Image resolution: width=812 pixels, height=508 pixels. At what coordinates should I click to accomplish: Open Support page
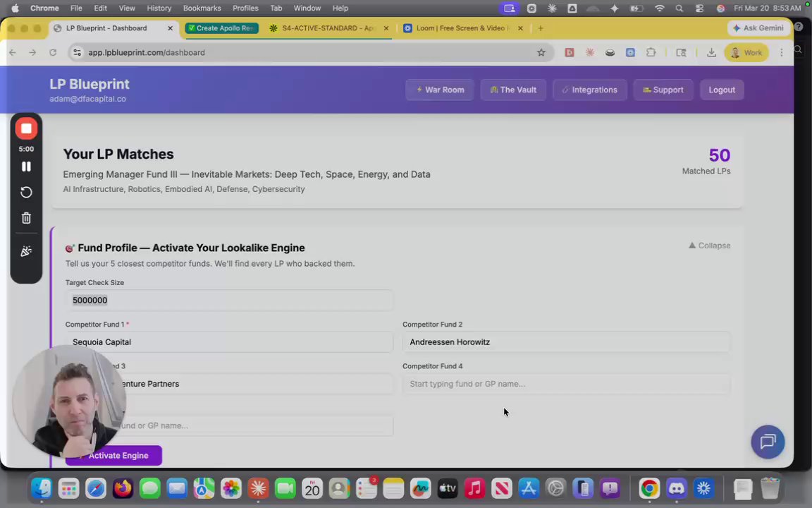663,90
